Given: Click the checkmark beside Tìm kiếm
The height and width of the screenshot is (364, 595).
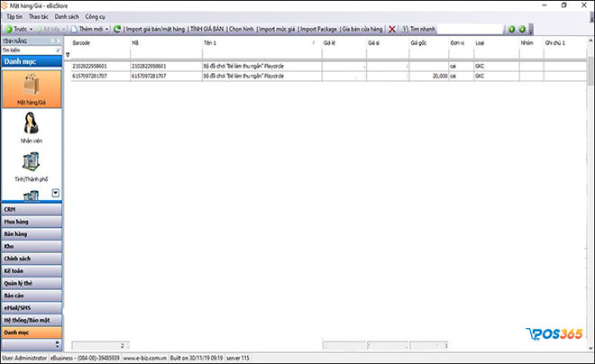Looking at the screenshot, I should pos(58,50).
